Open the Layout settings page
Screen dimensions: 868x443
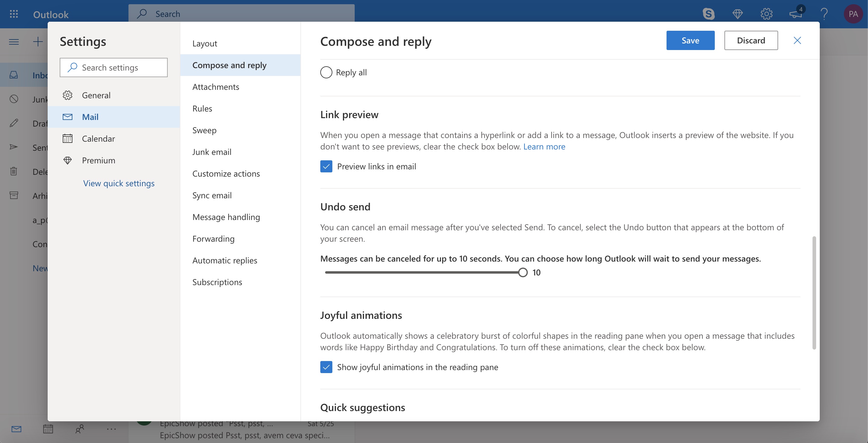(x=240, y=43)
